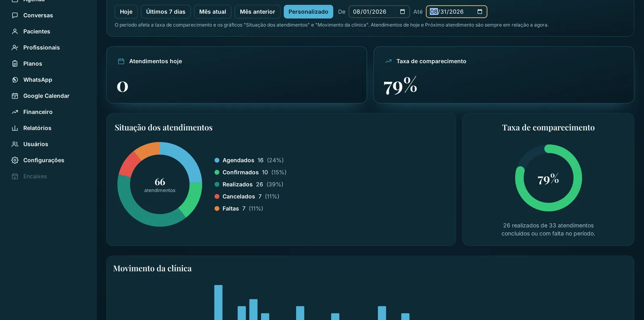Switch to Mês anterior period
Viewport: 644px width, 320px height.
258,12
